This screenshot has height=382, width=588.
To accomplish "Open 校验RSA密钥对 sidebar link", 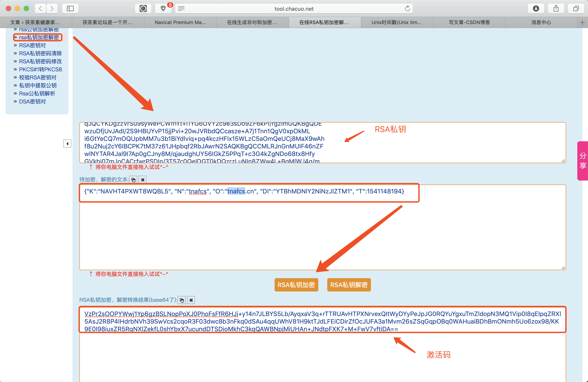I will coord(38,78).
